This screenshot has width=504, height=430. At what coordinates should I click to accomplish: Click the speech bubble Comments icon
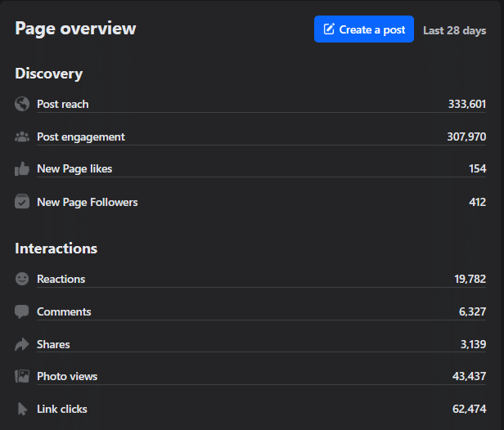22,311
